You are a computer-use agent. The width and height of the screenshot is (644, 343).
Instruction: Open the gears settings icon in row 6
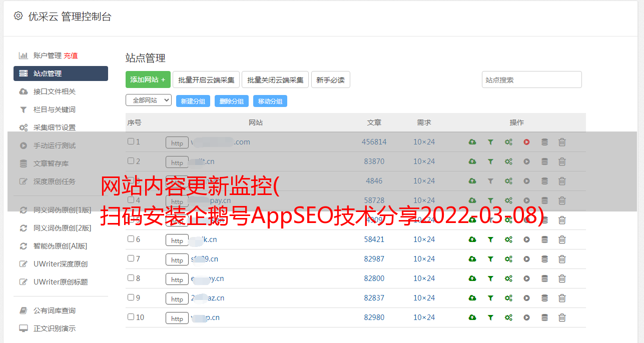[508, 239]
